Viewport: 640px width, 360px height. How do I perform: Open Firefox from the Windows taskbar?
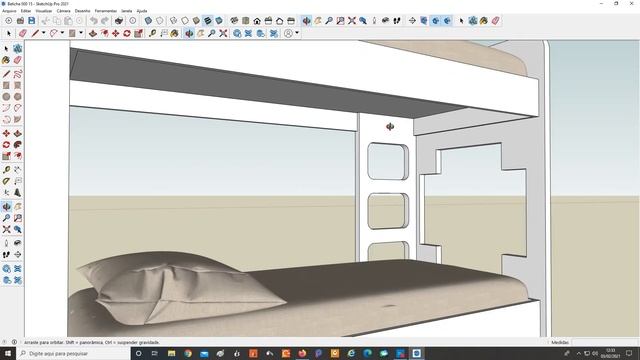[302, 353]
